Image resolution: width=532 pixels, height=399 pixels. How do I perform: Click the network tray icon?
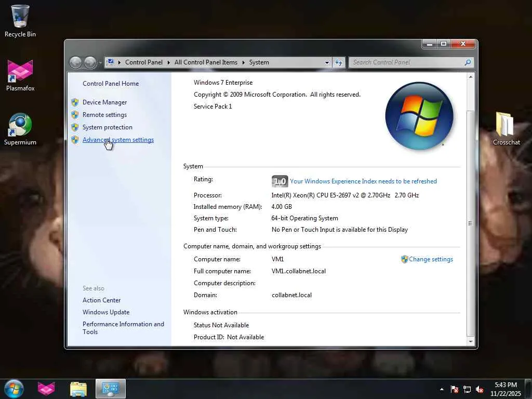click(467, 389)
